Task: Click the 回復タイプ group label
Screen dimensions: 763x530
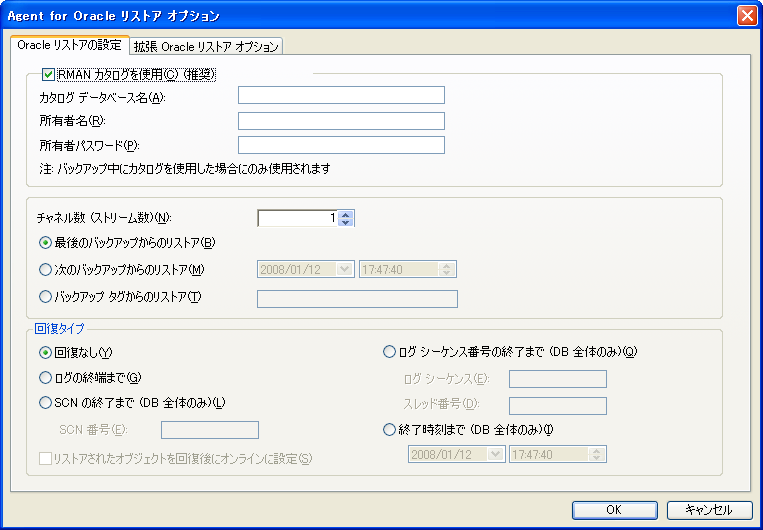Action: click(x=59, y=329)
